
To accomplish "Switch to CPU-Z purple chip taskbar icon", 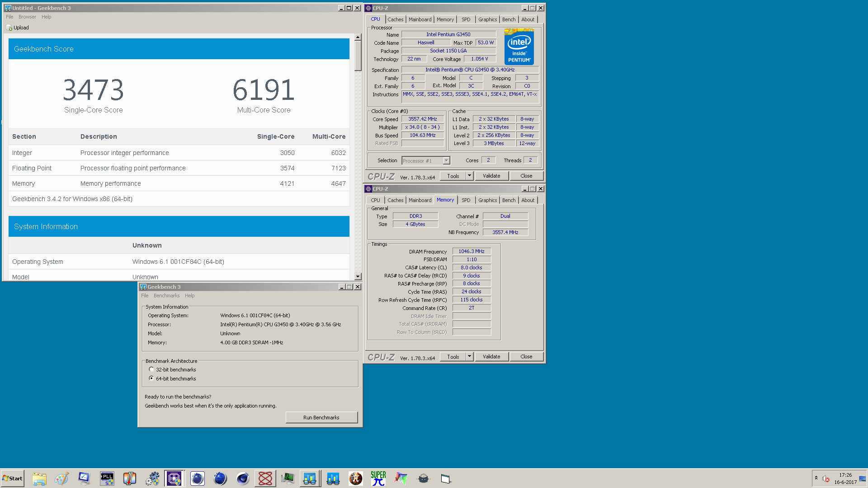I will click(174, 479).
